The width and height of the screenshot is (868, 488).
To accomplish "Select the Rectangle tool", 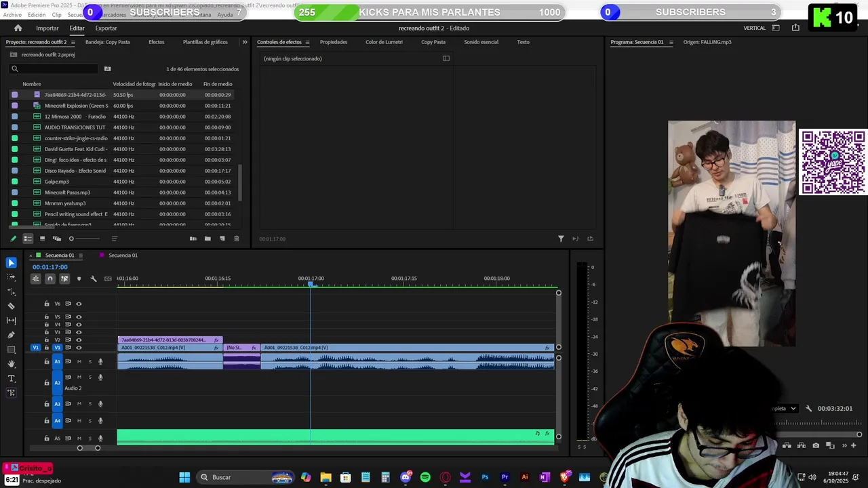I will (12, 350).
